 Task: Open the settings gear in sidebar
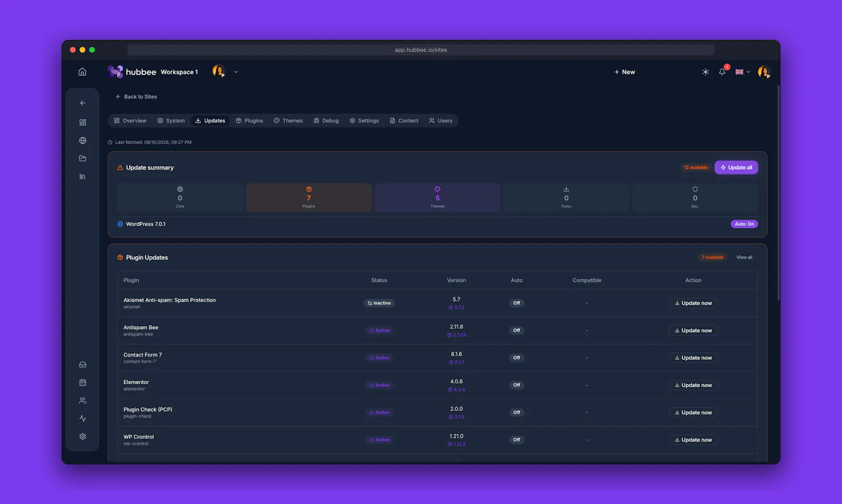click(83, 437)
